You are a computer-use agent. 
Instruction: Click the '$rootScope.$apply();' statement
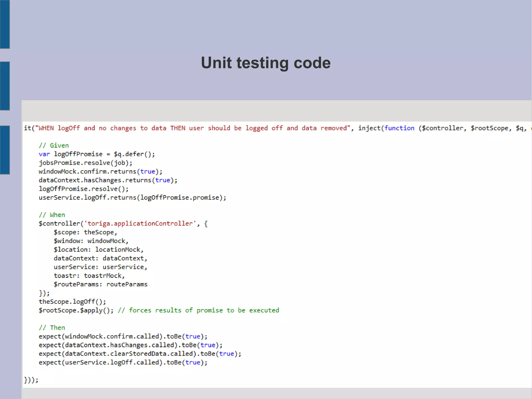[x=76, y=310]
